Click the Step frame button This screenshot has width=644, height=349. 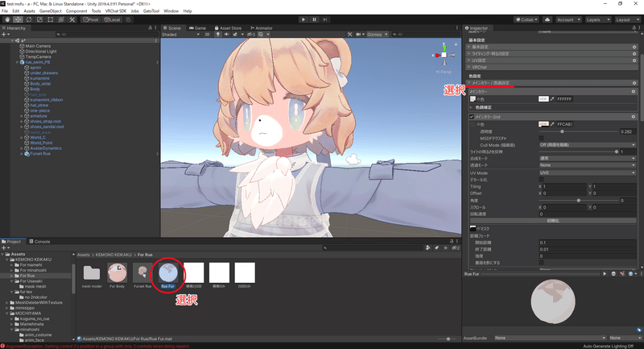click(325, 19)
